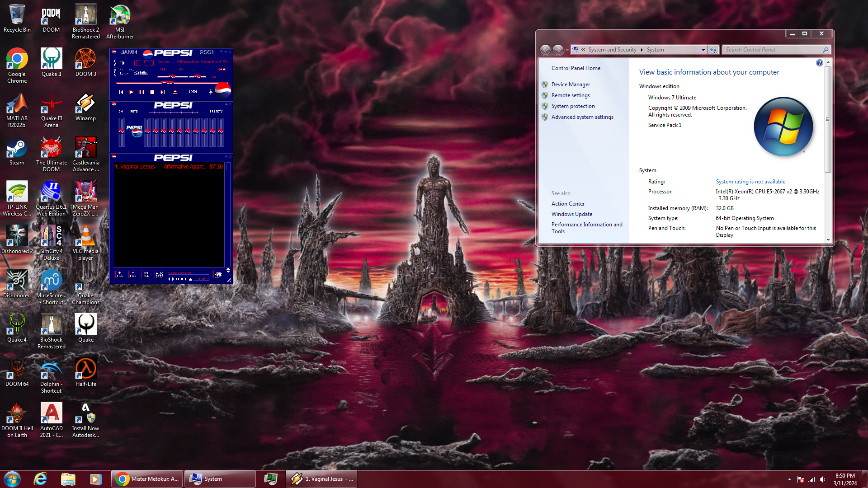Click the System window vertical scrollbar

[x=828, y=120]
